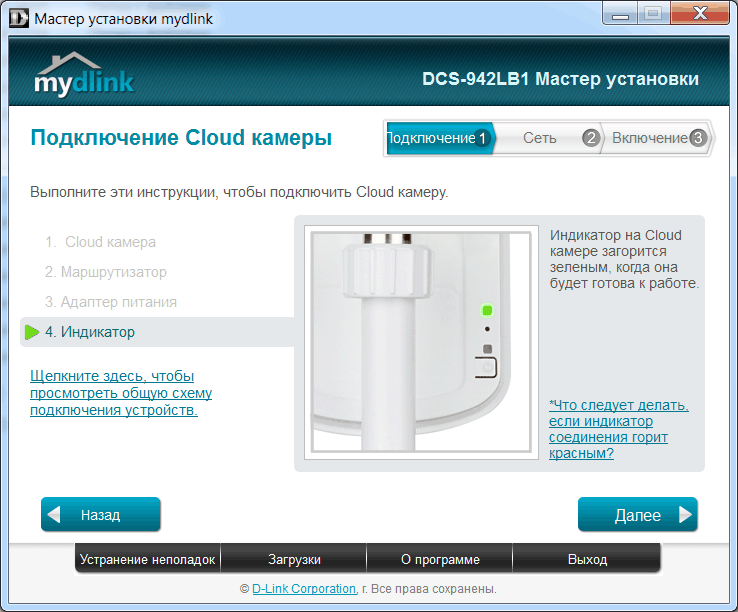Image resolution: width=738 pixels, height=612 pixels.
Task: Select step 2. Маршрутизатор
Action: [x=106, y=272]
